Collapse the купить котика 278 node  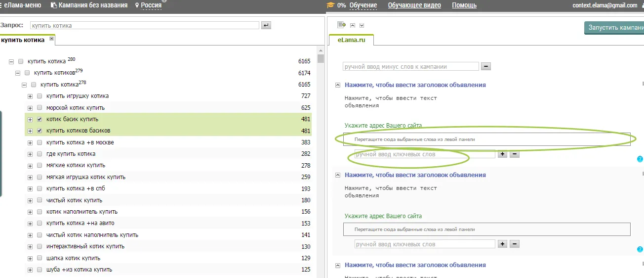pos(24,85)
